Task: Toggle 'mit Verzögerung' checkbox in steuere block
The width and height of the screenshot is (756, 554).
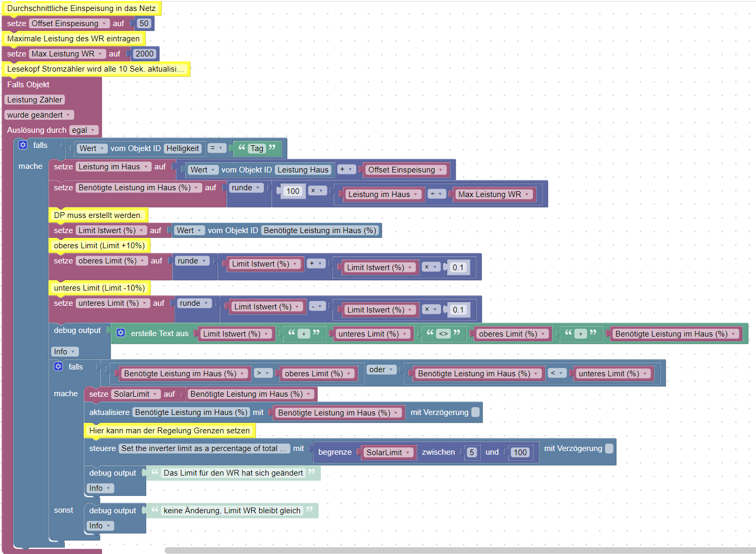Action: pos(609,448)
